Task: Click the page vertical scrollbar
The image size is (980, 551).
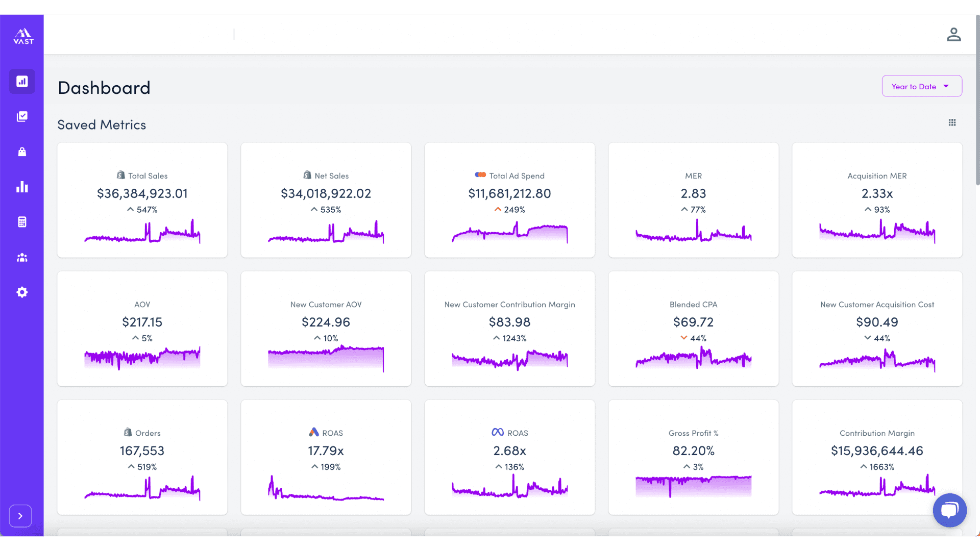Action: (x=977, y=102)
